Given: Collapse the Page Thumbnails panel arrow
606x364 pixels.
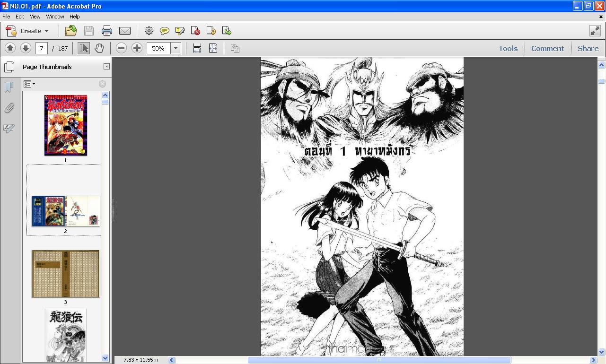Looking at the screenshot, I should coord(106,67).
